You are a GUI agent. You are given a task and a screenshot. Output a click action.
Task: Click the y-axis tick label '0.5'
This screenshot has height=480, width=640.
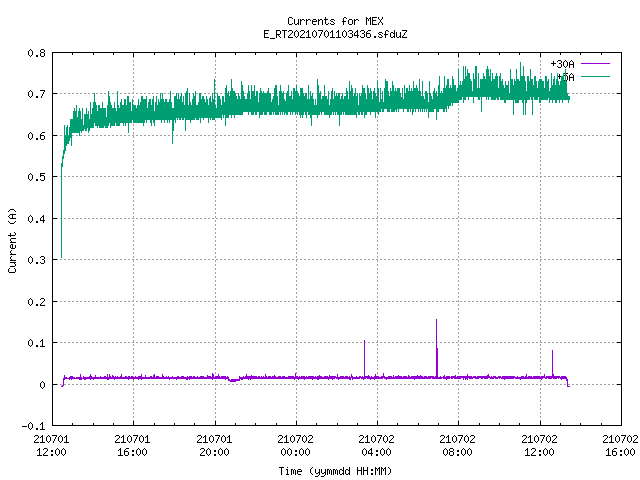point(36,177)
